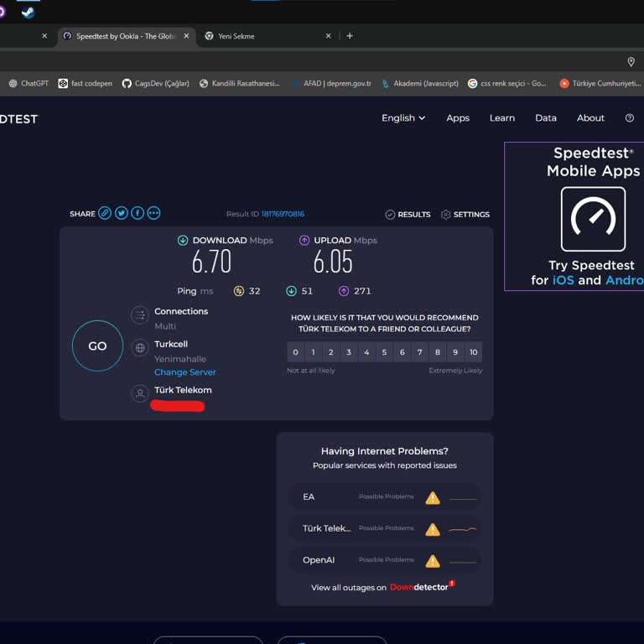Open the Data menu

[545, 118]
